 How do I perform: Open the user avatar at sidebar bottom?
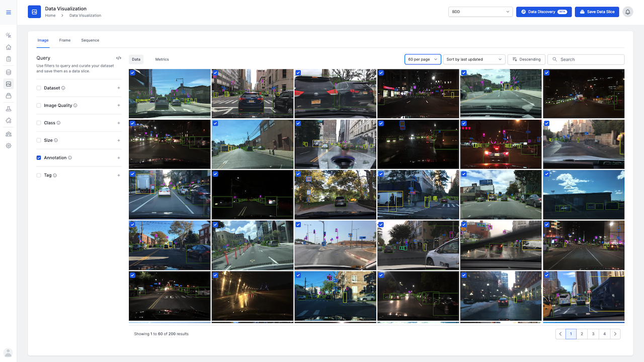click(8, 352)
